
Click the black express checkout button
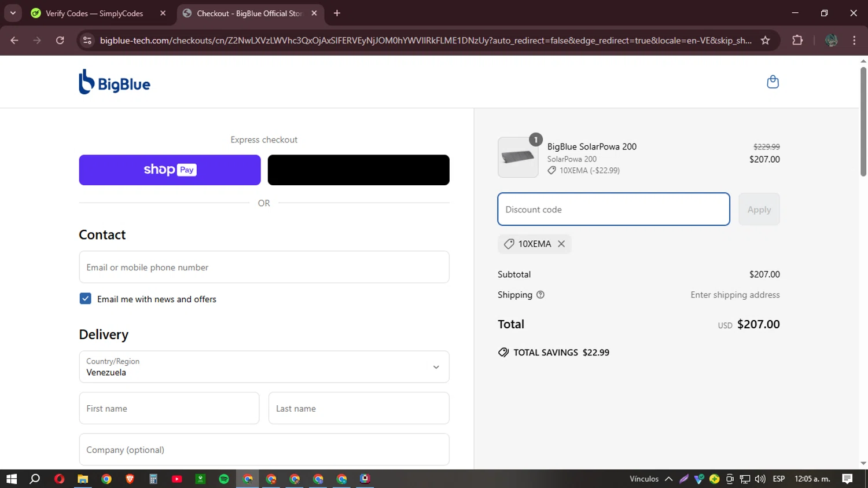tap(358, 170)
